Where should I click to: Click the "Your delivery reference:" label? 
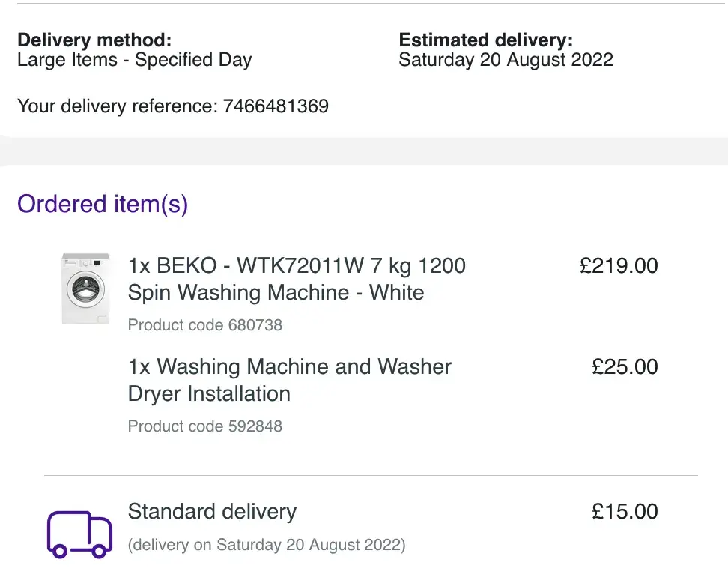coord(118,106)
